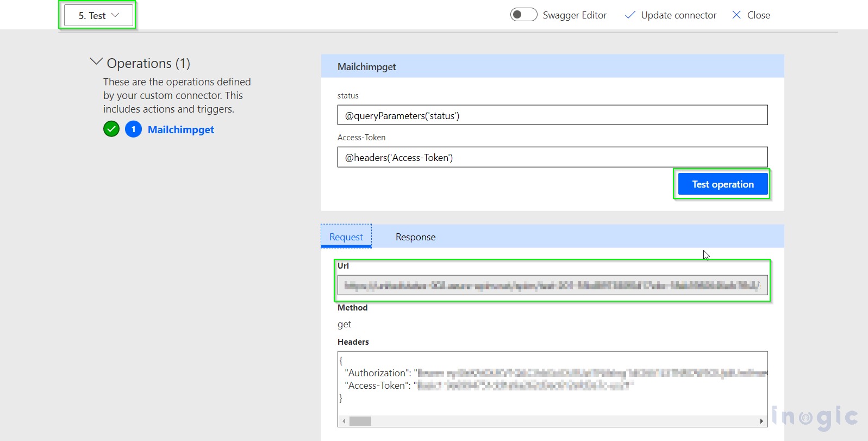Select the Mailchimpget operation link
The height and width of the screenshot is (441, 868).
point(181,130)
